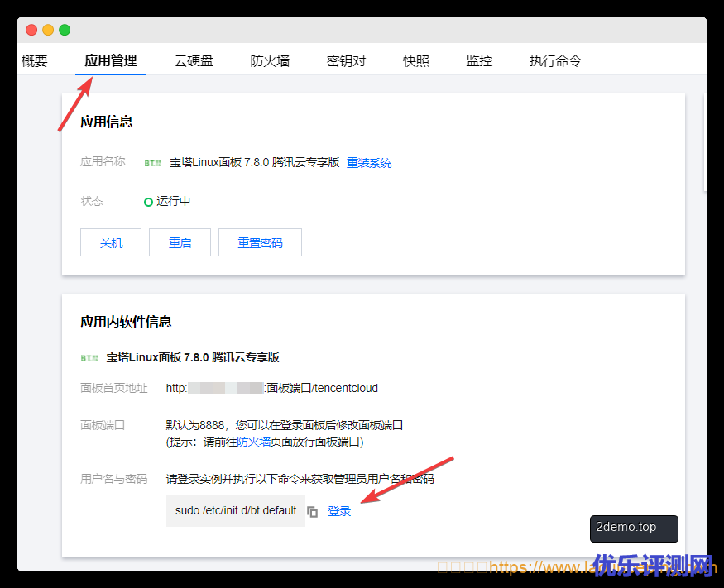Open the 密钥对 tab
Screen dimensions: 724x588
(346, 60)
